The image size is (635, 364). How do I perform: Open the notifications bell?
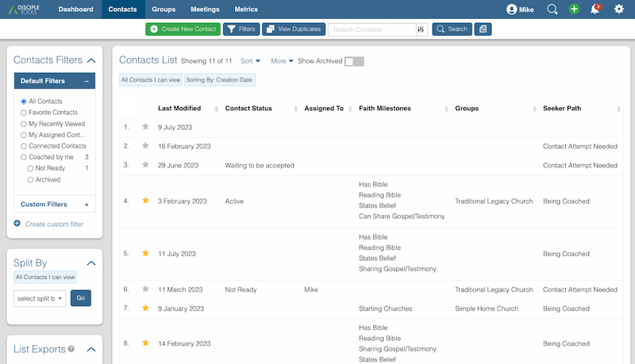[x=595, y=10]
